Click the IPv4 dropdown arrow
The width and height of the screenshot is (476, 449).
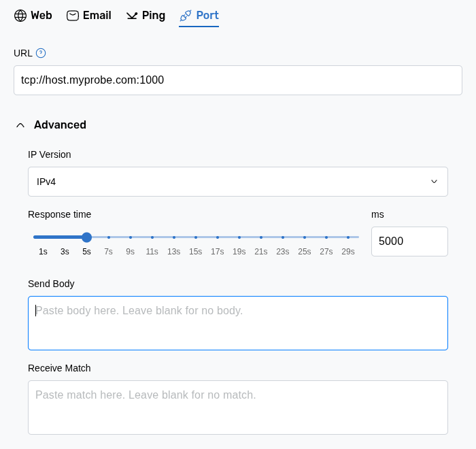[434, 182]
